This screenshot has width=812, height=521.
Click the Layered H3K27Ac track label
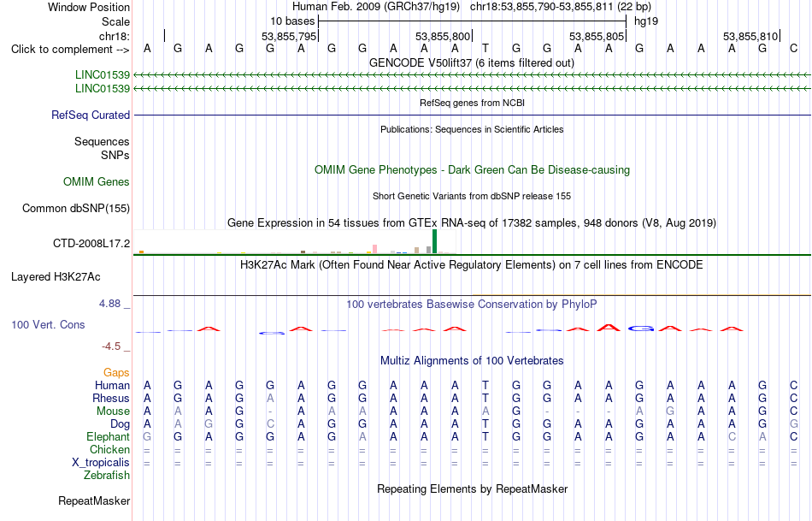click(56, 277)
